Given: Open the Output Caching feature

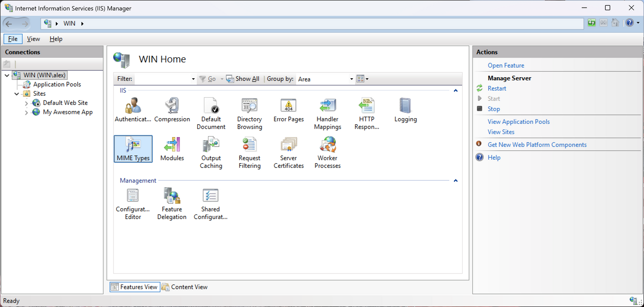Looking at the screenshot, I should pos(211,152).
